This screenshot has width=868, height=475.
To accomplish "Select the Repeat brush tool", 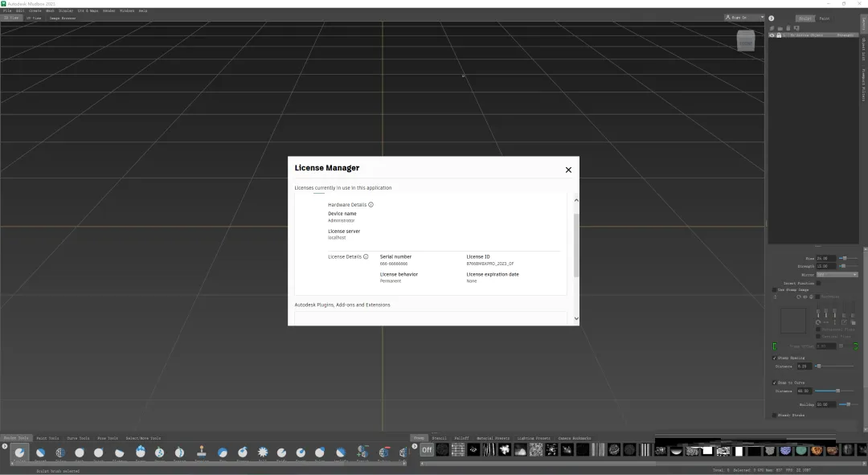I will (179, 452).
